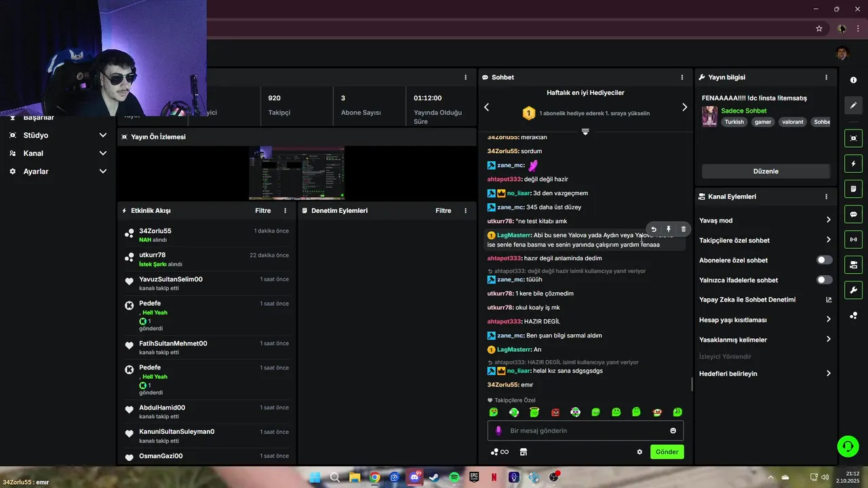Go to previous leaderboard slide arrow
Viewport: 868px width, 488px height.
(x=486, y=107)
